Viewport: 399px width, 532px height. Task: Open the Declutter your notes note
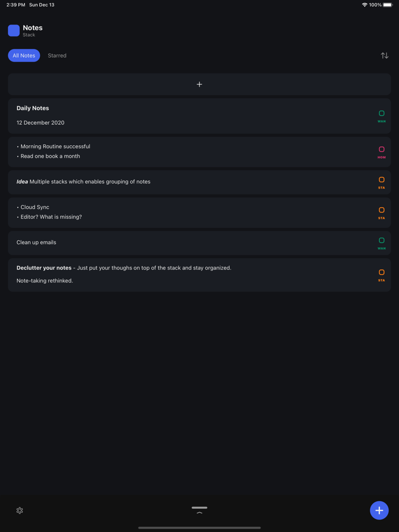pos(171,274)
